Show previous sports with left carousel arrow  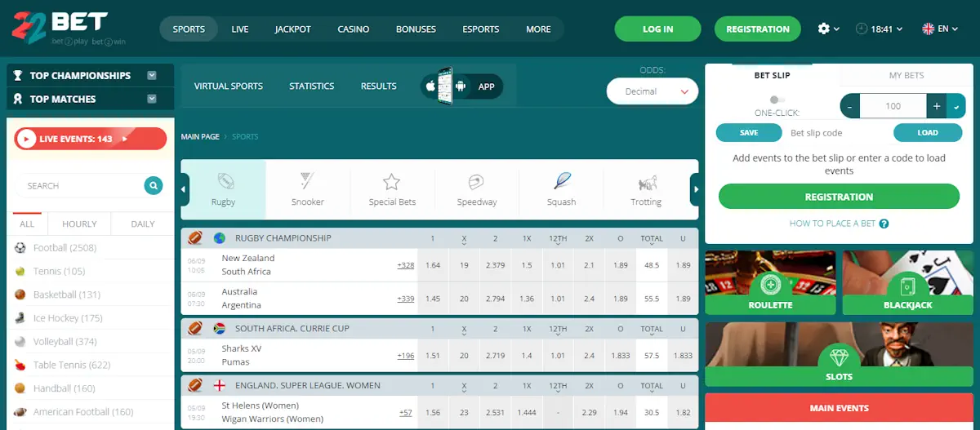pyautogui.click(x=184, y=189)
